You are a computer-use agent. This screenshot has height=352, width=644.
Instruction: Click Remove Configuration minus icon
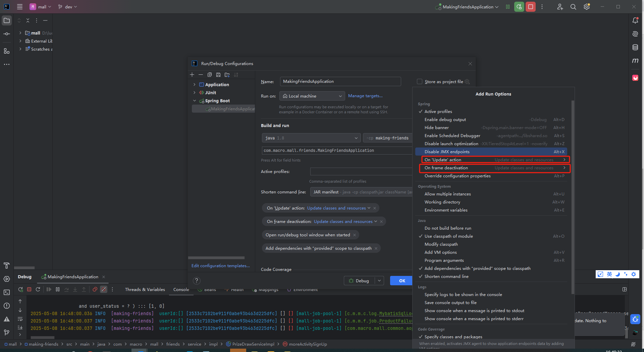[x=201, y=75]
